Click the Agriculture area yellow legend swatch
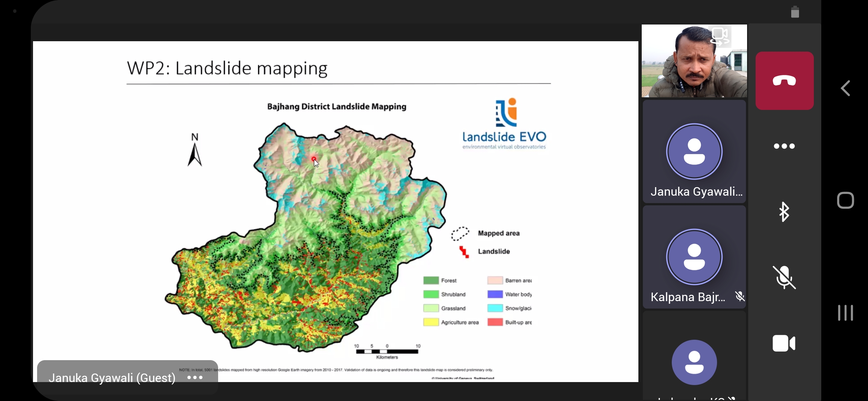The height and width of the screenshot is (401, 868). [x=431, y=322]
